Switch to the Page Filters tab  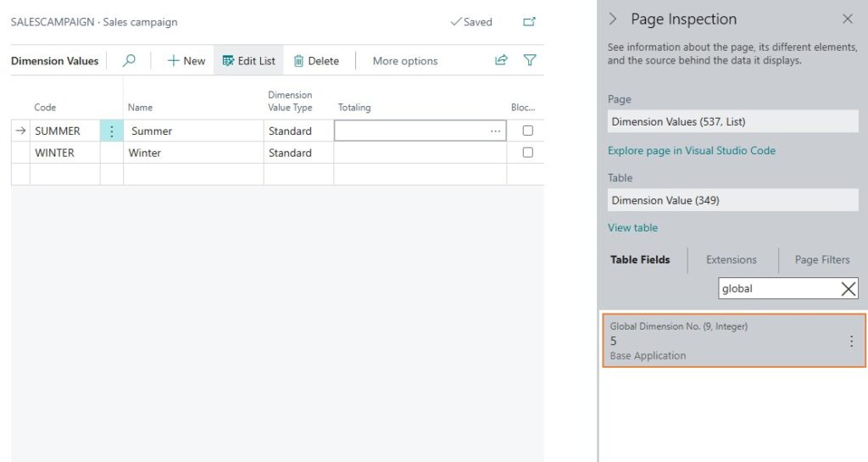tap(821, 259)
